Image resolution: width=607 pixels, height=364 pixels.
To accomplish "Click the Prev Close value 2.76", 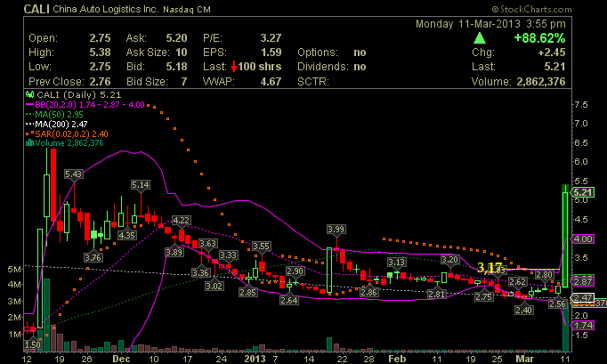I will (100, 82).
